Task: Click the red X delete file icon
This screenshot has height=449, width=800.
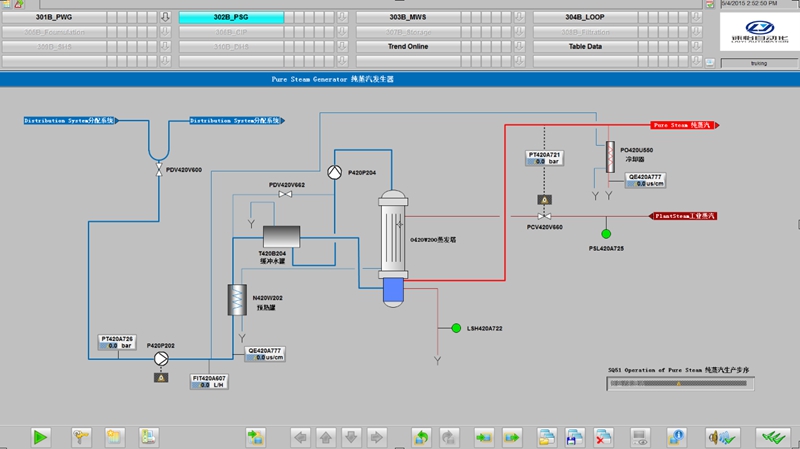Action: coord(603,437)
